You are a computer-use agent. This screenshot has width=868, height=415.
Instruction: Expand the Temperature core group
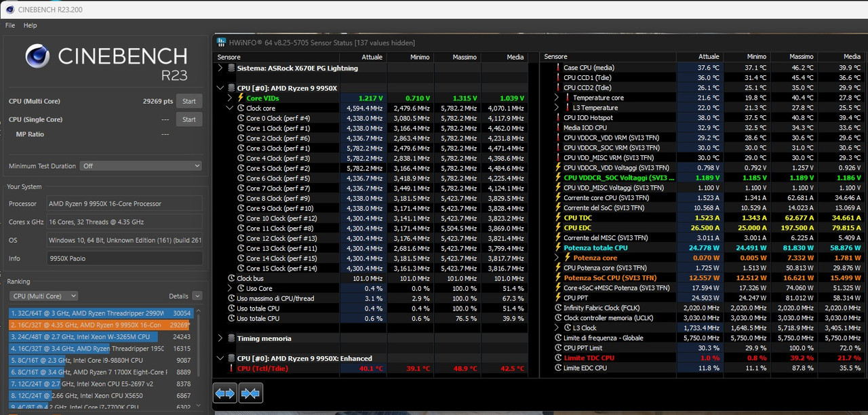pos(557,98)
